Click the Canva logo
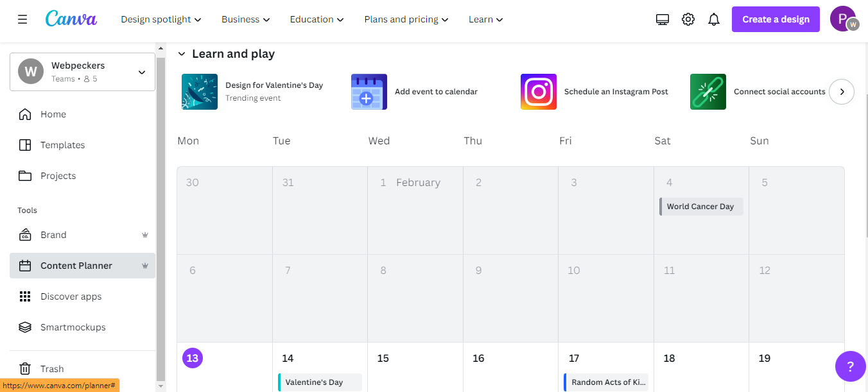The image size is (868, 392). (x=71, y=19)
